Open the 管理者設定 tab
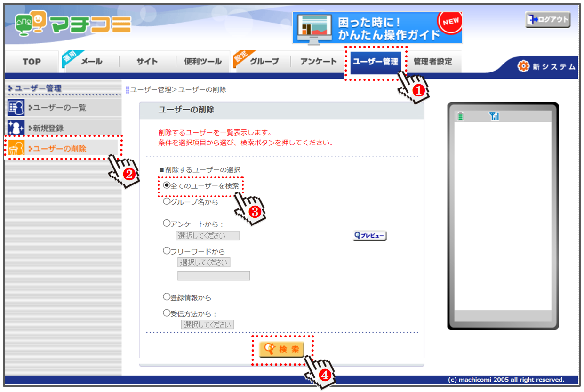Image resolution: width=584 pixels, height=392 pixels. 432,62
